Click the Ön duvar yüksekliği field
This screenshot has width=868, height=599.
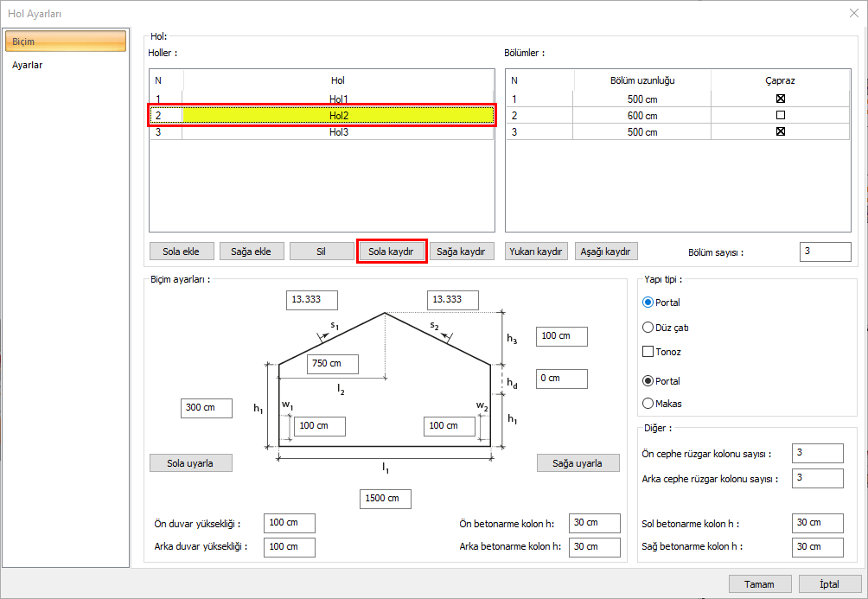point(289,523)
